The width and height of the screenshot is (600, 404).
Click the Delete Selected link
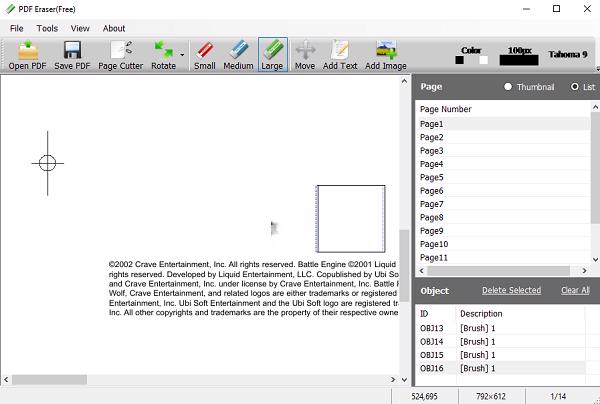(511, 291)
